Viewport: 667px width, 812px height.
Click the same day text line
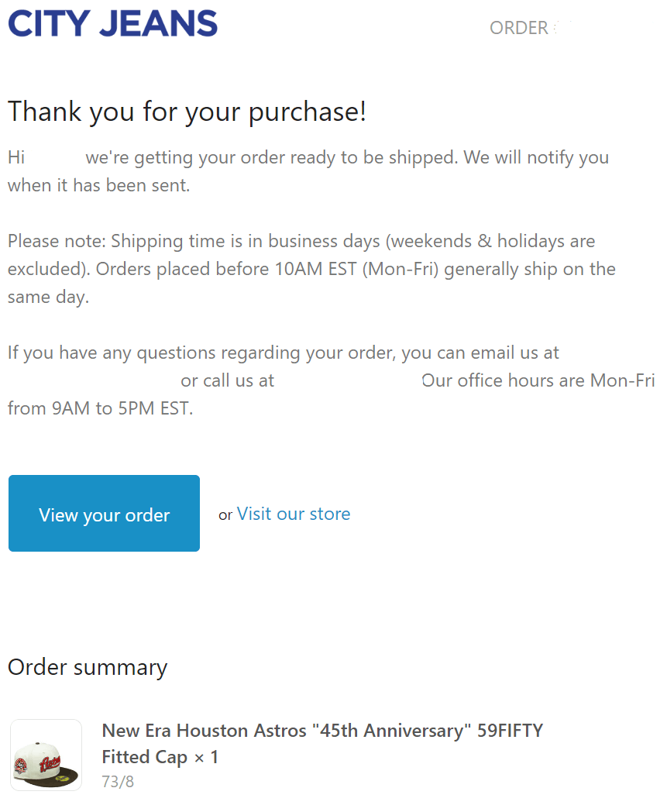pyautogui.click(x=49, y=298)
